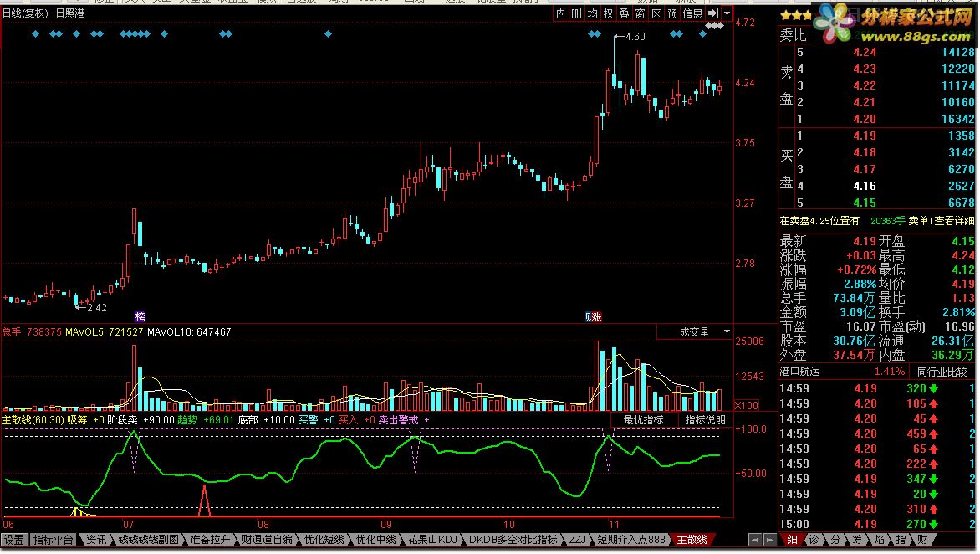Switch to the 分 panel tab
Image resolution: width=980 pixels, height=554 pixels.
[835, 539]
